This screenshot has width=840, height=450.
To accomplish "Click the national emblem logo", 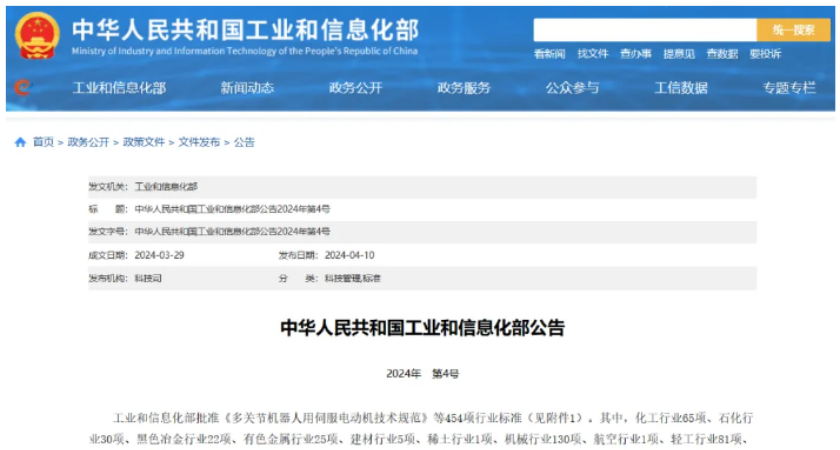I will pos(37,36).
